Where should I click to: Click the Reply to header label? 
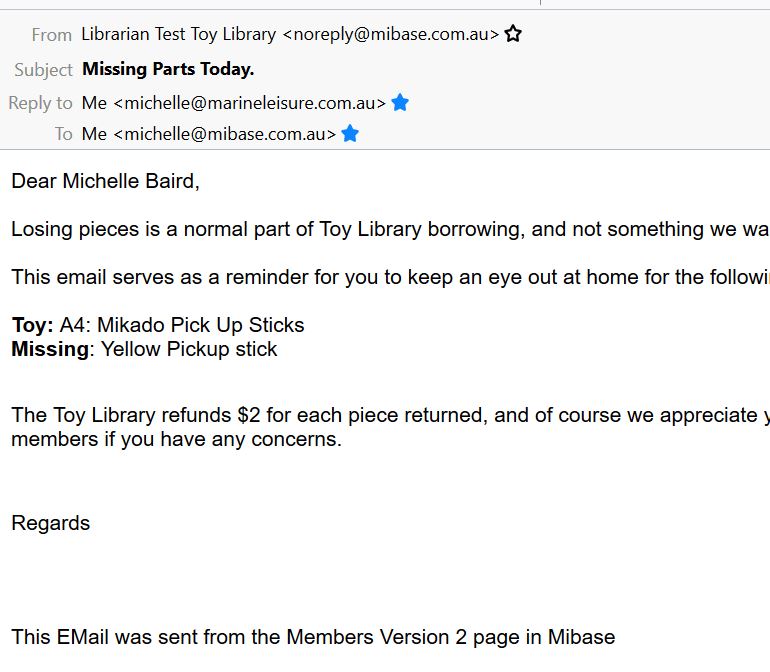(40, 103)
